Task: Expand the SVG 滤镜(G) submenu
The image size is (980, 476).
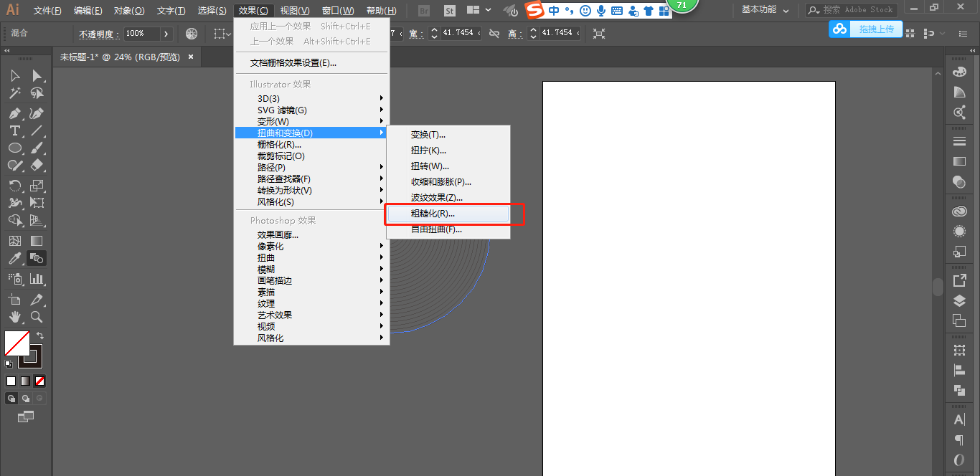Action: coord(311,110)
